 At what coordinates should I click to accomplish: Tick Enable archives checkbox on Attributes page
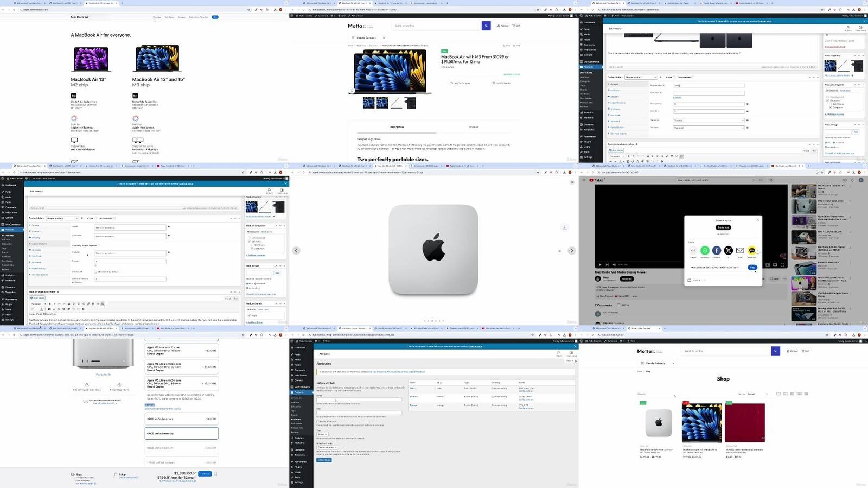[x=318, y=422]
